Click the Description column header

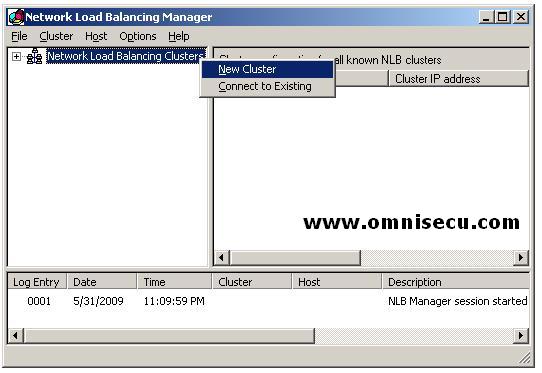(x=456, y=282)
